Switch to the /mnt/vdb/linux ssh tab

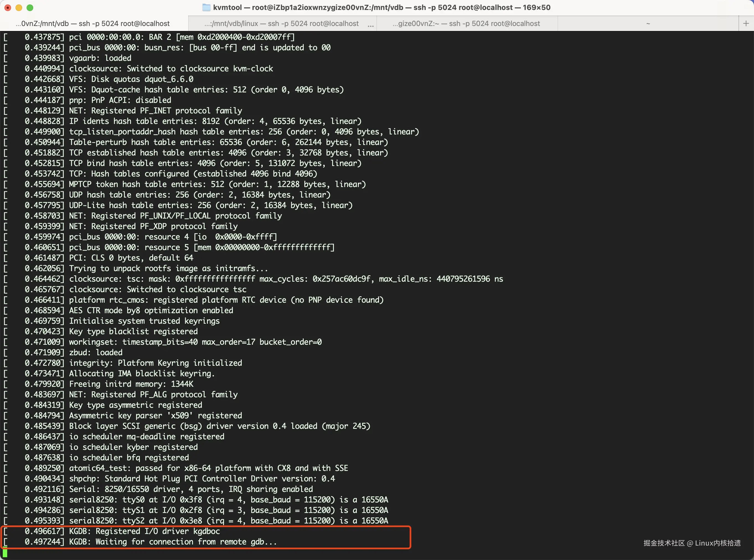point(282,24)
